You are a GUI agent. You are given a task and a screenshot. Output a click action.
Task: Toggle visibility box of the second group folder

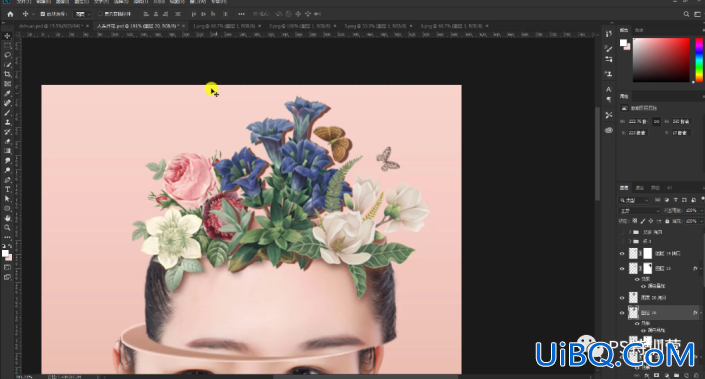(622, 241)
